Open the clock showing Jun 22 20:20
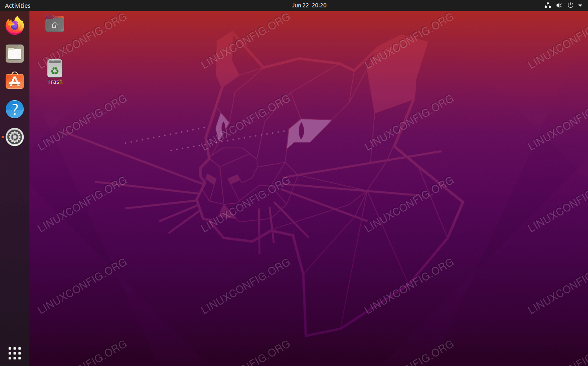588x366 pixels. coord(309,5)
